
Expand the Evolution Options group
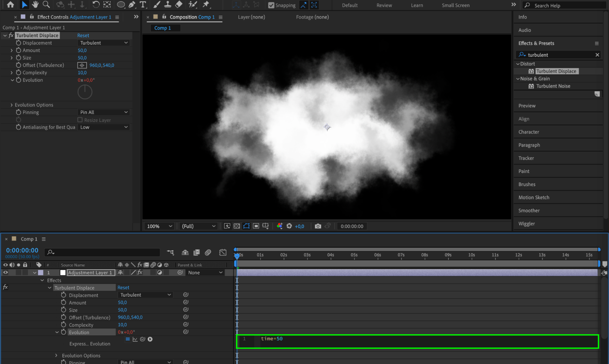[x=12, y=105]
